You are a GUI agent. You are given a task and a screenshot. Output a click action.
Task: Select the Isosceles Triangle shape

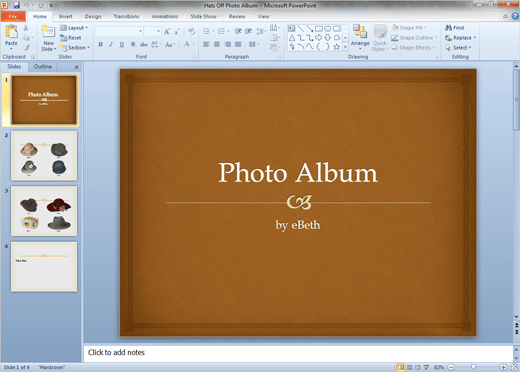(x=292, y=38)
